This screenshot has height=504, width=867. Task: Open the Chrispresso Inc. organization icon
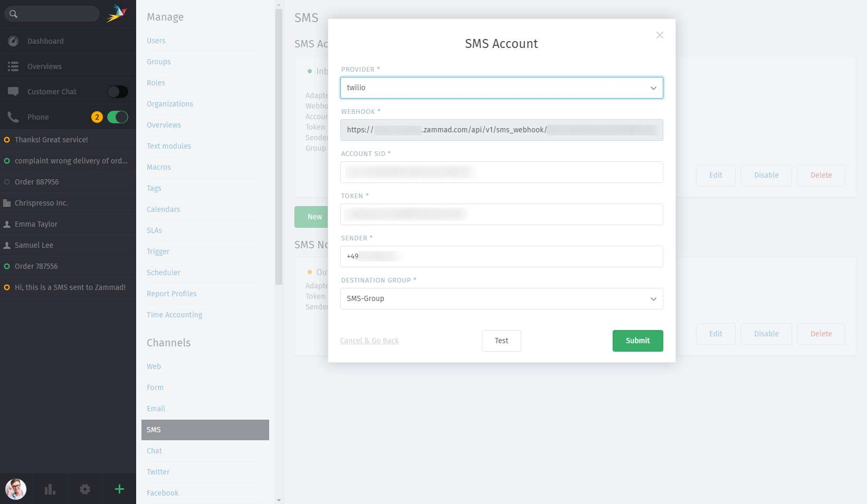tap(7, 203)
